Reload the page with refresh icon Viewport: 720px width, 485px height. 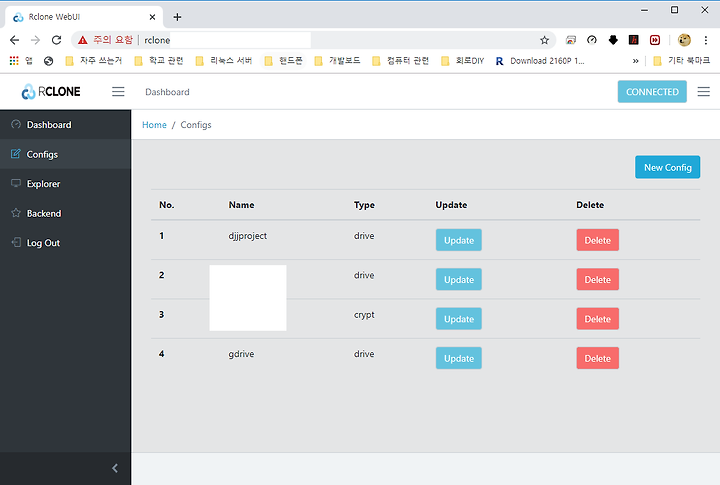(x=56, y=40)
